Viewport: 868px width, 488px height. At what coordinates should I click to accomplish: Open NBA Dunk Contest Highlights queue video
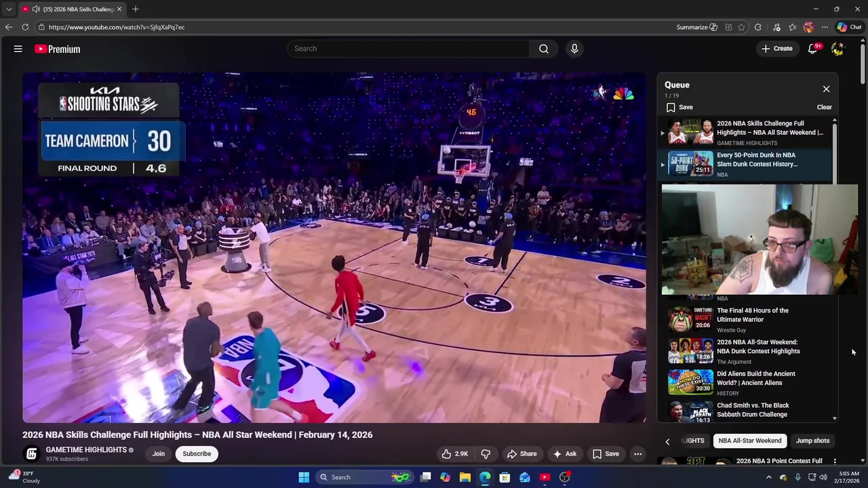tap(746, 351)
